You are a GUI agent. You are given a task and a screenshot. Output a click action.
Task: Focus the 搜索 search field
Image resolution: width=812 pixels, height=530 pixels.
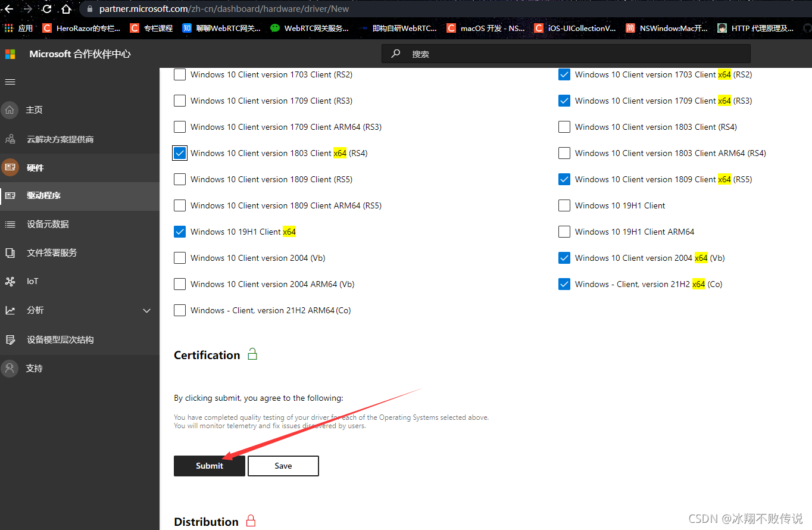[x=566, y=54]
